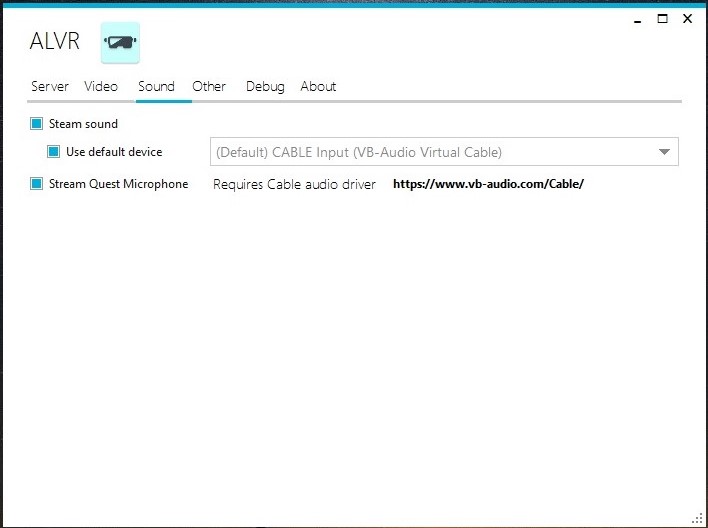Click the ALVR VR headset logo icon
708x528 pixels.
pyautogui.click(x=120, y=42)
